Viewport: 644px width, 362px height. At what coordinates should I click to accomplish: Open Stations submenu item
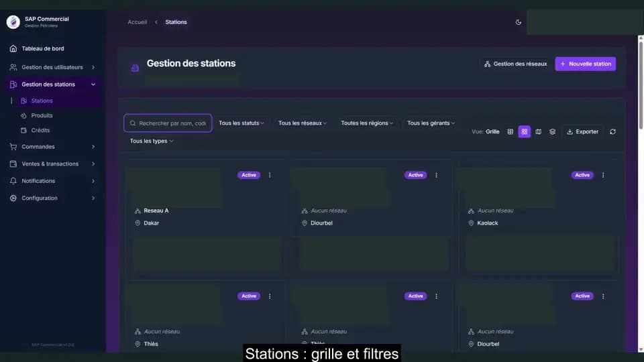click(58, 101)
